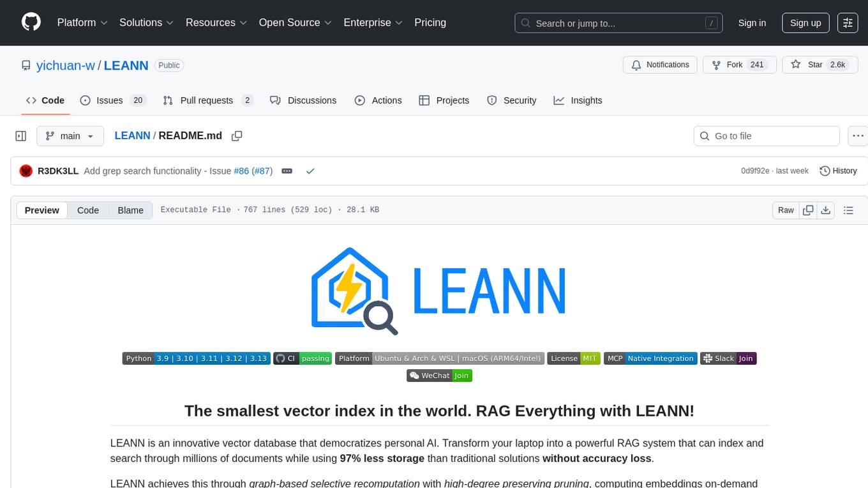Click the Star count 2.6k
The image size is (868, 488).
click(x=837, y=65)
